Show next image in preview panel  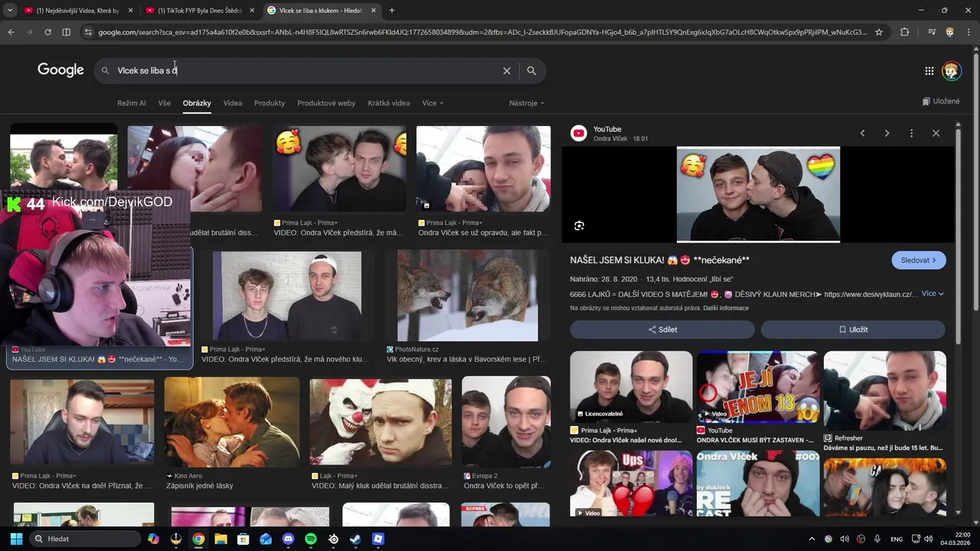tap(887, 133)
